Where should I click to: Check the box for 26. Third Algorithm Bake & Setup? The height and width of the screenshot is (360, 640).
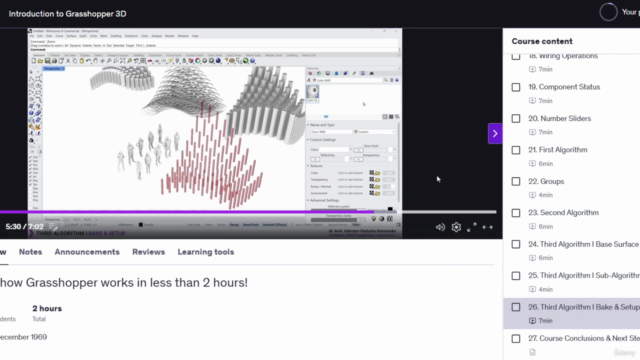point(516,307)
